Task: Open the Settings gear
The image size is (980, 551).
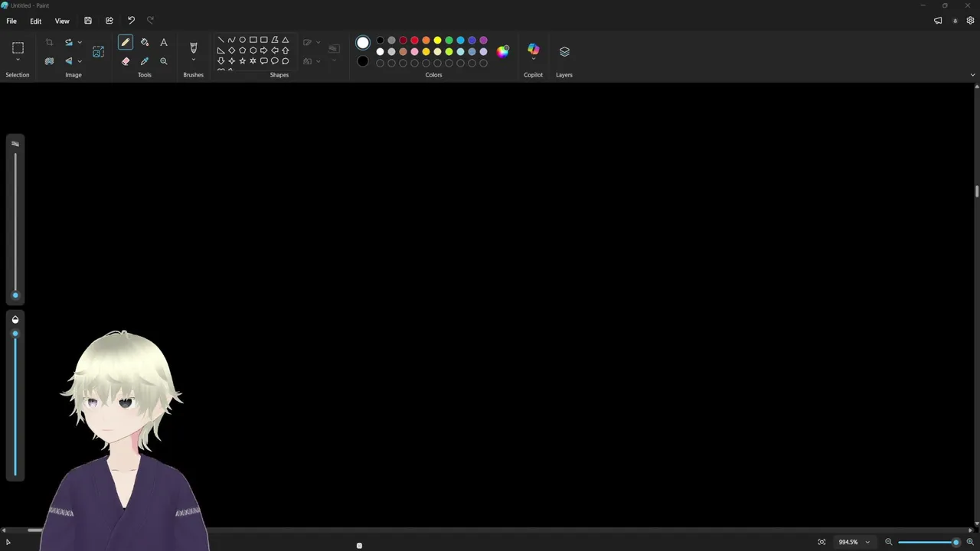Action: coord(970,21)
